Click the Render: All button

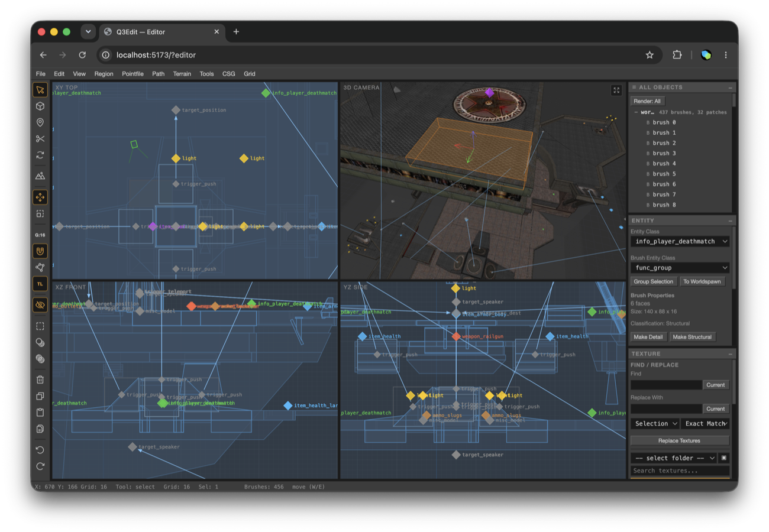tap(647, 101)
